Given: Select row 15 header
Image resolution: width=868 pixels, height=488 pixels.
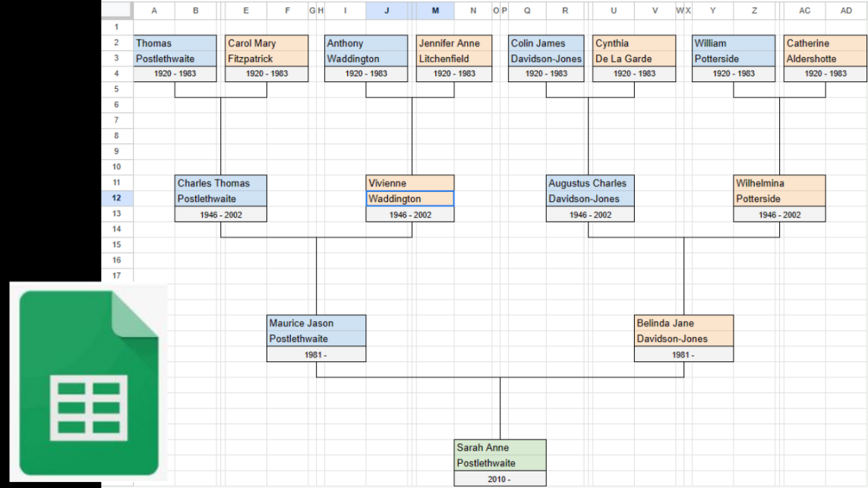Looking at the screenshot, I should pos(117,244).
